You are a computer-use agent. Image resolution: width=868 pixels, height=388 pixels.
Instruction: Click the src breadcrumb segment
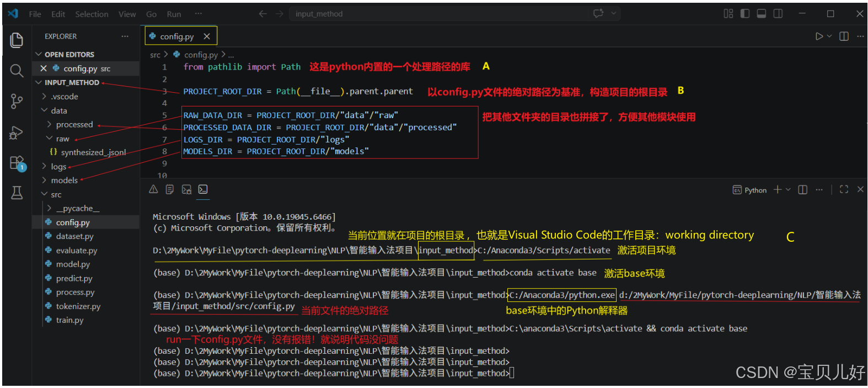(x=155, y=55)
